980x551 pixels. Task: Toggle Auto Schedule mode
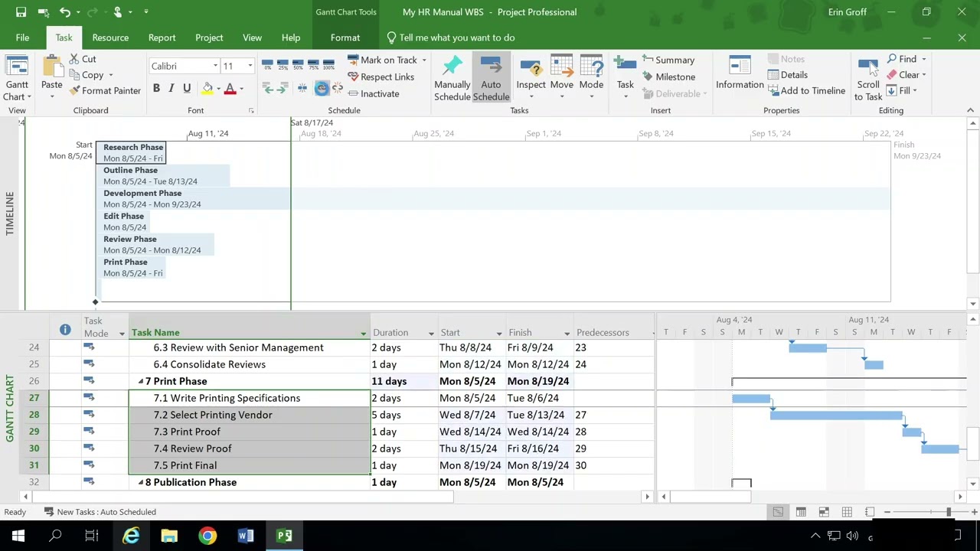491,77
